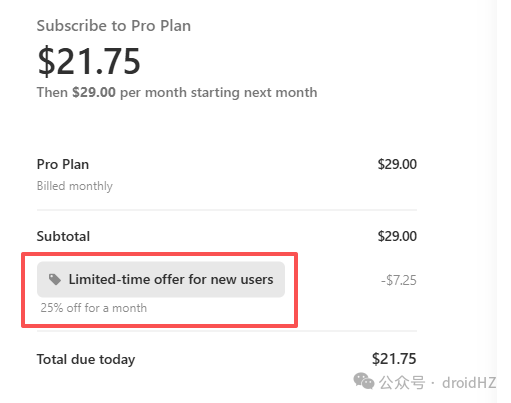Click the Total due today $21.75 amount
Viewport: 511px width, 403px height.
[x=394, y=359]
